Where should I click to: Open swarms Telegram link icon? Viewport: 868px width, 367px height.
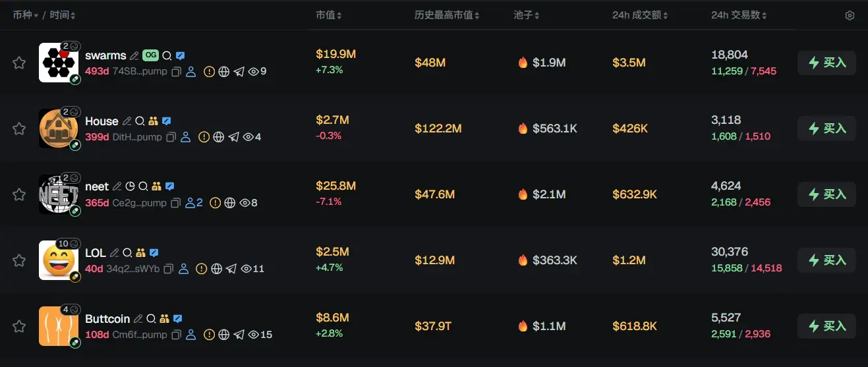click(239, 72)
